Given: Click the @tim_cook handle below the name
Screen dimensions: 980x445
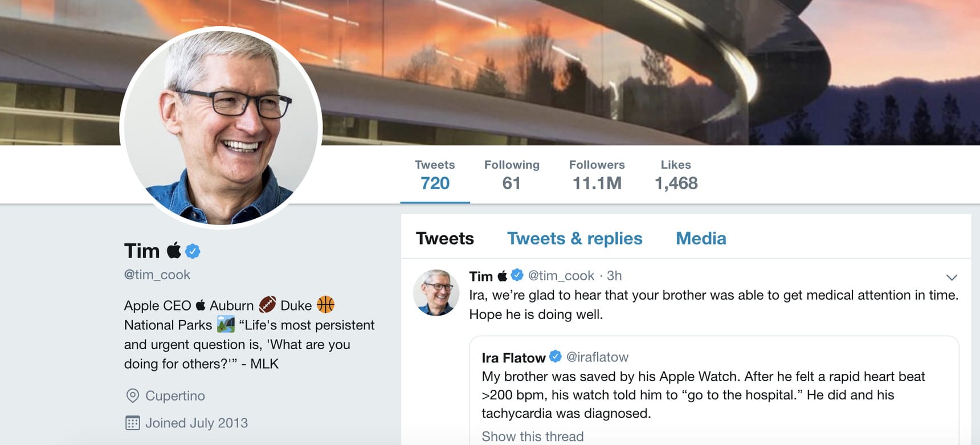Looking at the screenshot, I should pyautogui.click(x=158, y=275).
